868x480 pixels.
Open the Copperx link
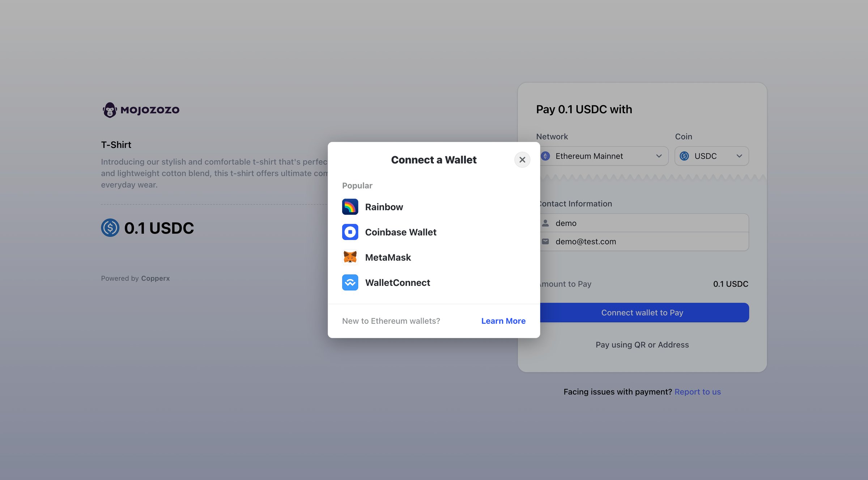pos(156,278)
